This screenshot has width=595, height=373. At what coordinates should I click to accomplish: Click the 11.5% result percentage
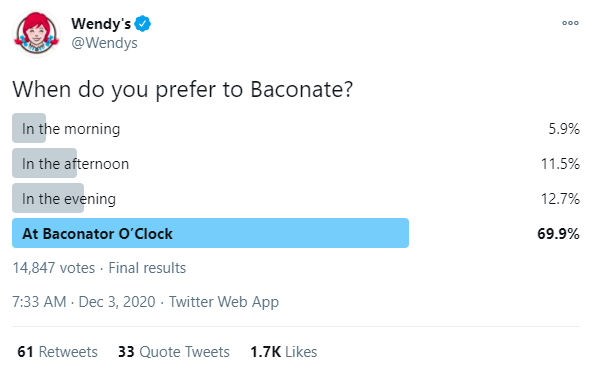pyautogui.click(x=560, y=164)
